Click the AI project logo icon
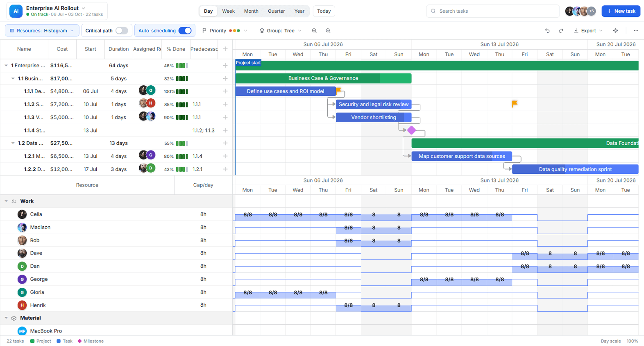 [x=16, y=11]
